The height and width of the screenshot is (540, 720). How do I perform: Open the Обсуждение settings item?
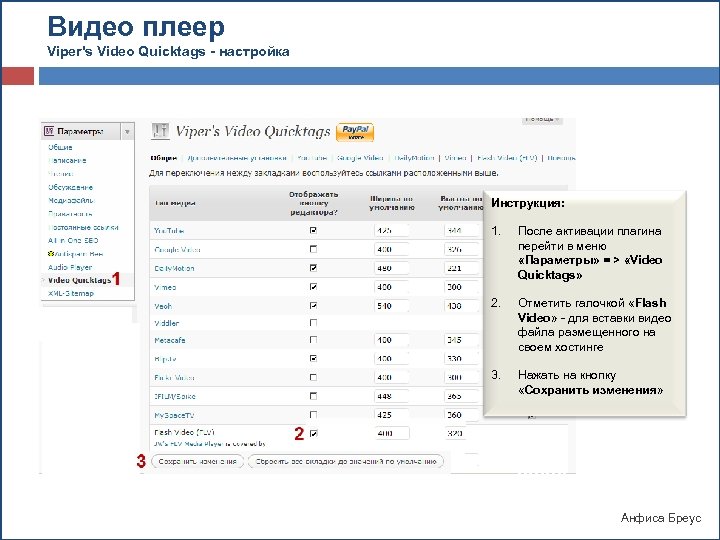pos(71,187)
